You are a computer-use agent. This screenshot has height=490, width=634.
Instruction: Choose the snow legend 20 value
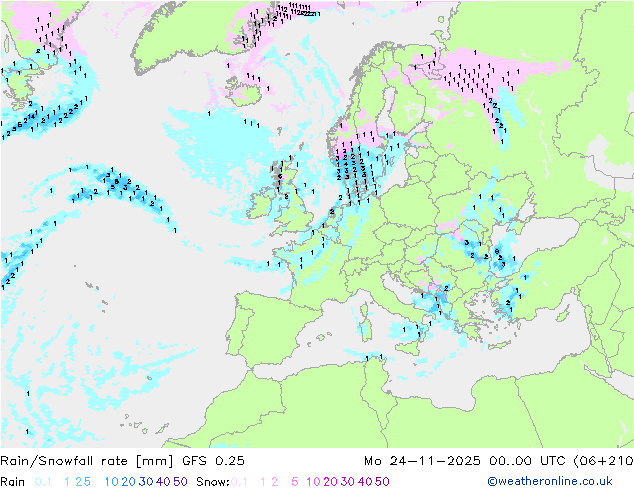point(330,482)
